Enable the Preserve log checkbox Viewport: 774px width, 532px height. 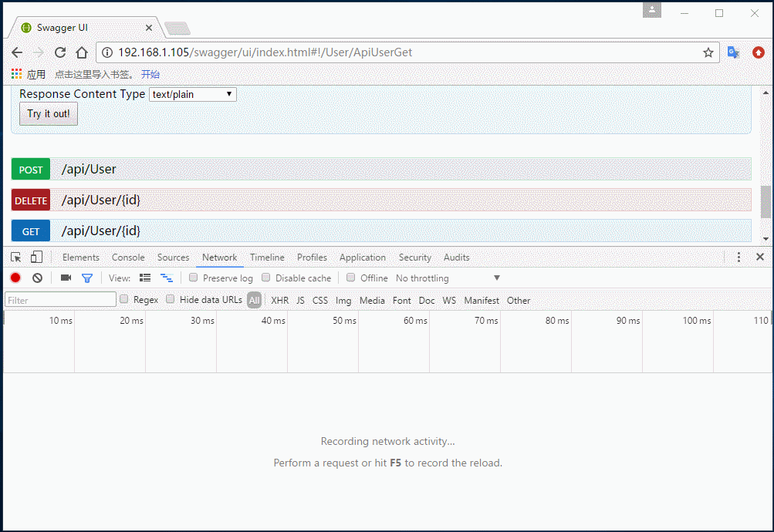click(193, 278)
